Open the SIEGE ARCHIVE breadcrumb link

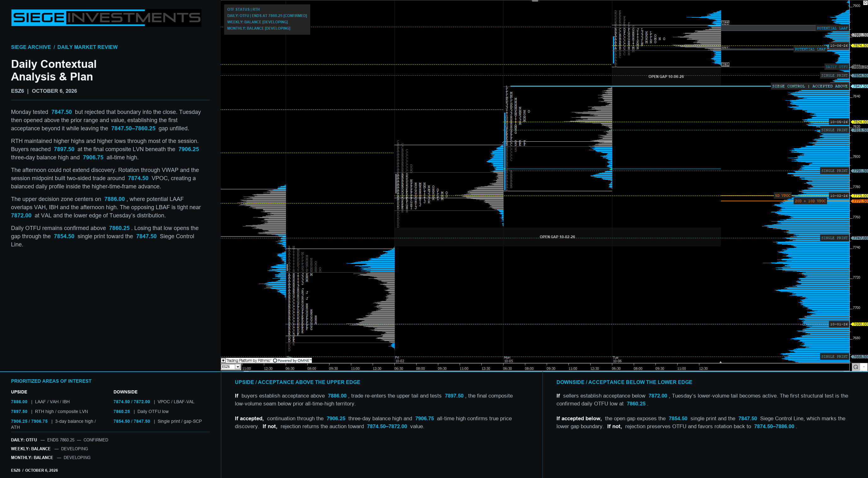point(31,47)
